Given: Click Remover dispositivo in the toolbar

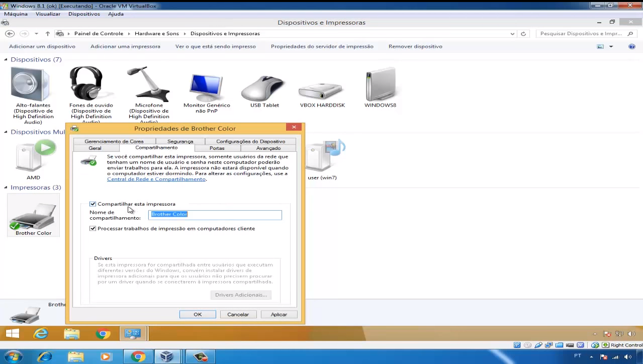Looking at the screenshot, I should 415,46.
